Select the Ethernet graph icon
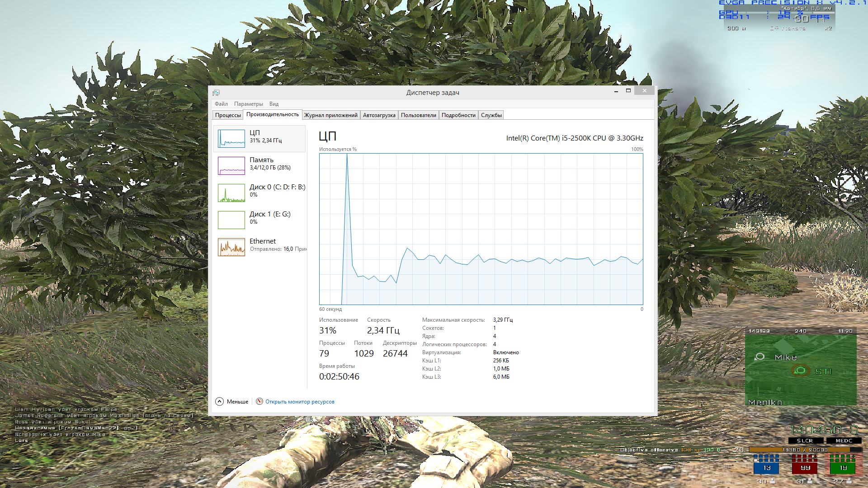The height and width of the screenshot is (488, 868). pyautogui.click(x=231, y=247)
